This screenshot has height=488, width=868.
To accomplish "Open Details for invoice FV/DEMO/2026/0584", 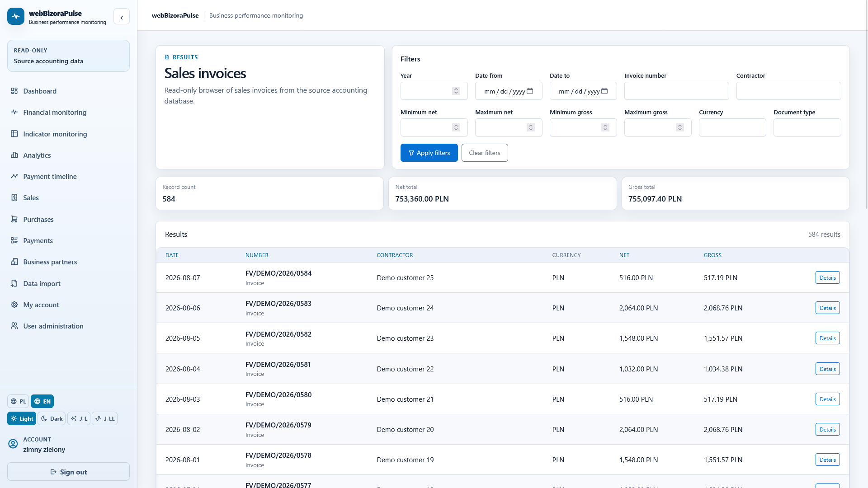I will point(827,277).
